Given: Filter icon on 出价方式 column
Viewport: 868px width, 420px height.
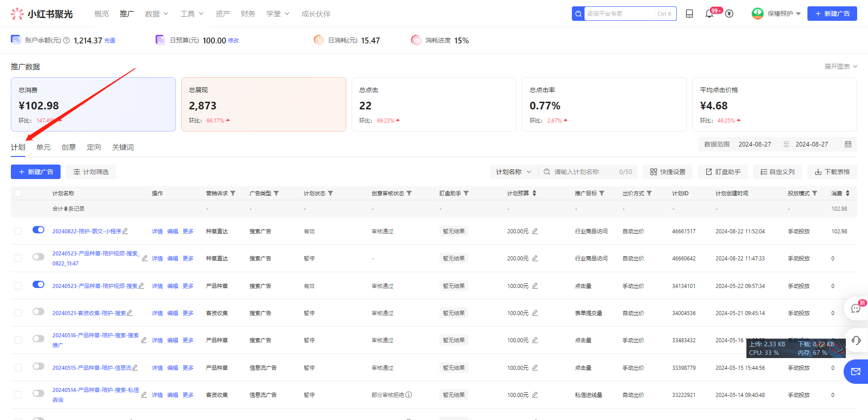Looking at the screenshot, I should click(x=649, y=193).
